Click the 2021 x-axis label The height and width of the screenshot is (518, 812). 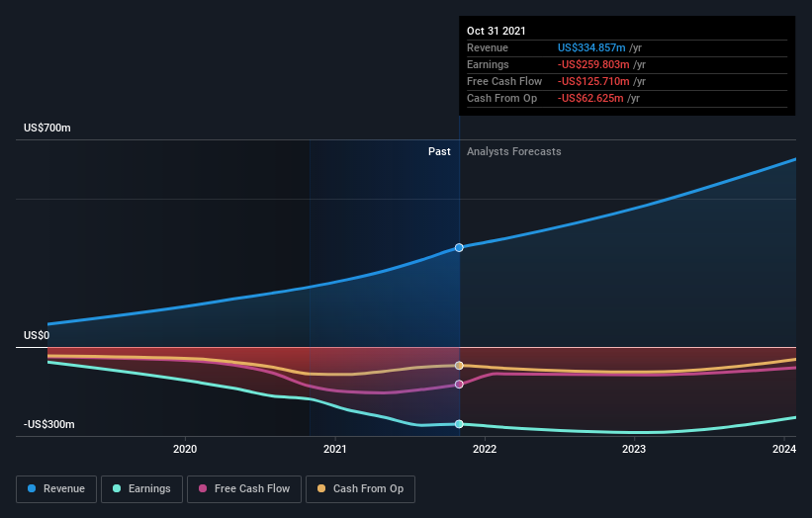[335, 449]
